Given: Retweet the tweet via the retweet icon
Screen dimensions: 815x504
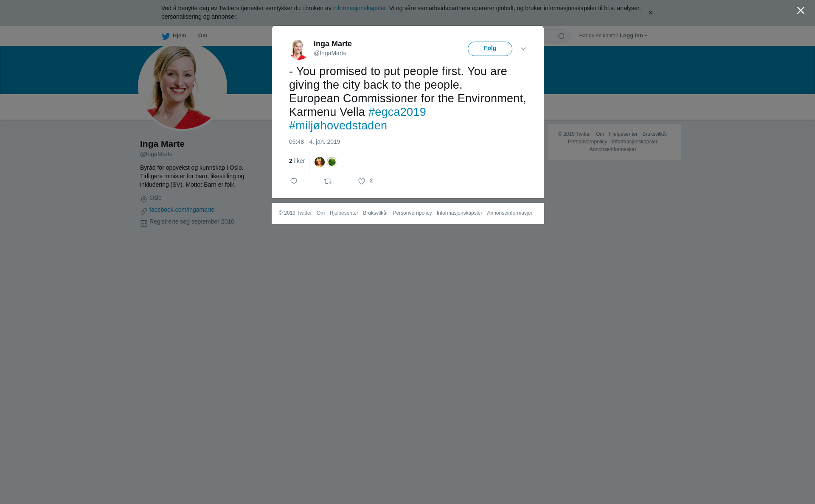Looking at the screenshot, I should click(328, 181).
